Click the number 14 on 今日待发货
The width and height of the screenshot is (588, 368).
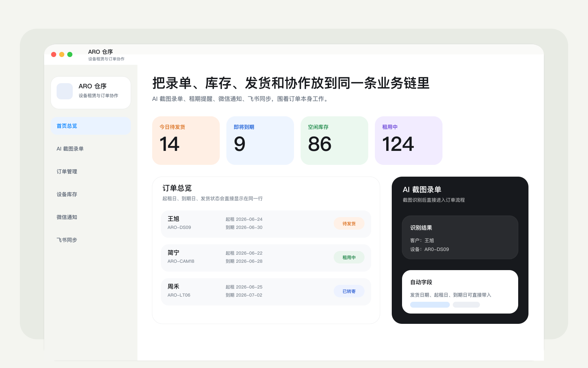[169, 144]
